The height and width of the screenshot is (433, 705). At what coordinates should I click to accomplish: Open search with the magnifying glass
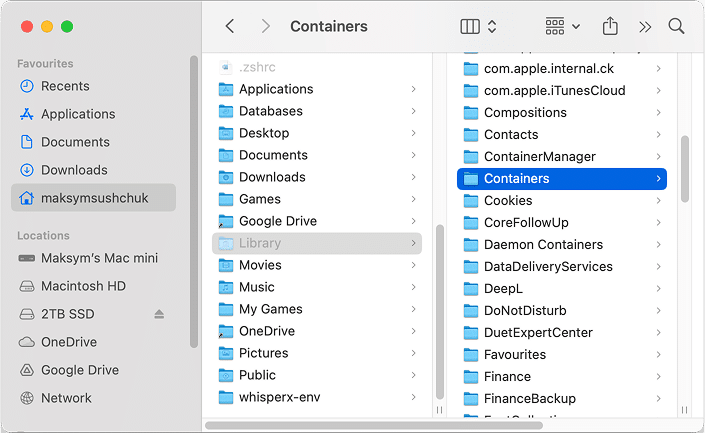(676, 26)
